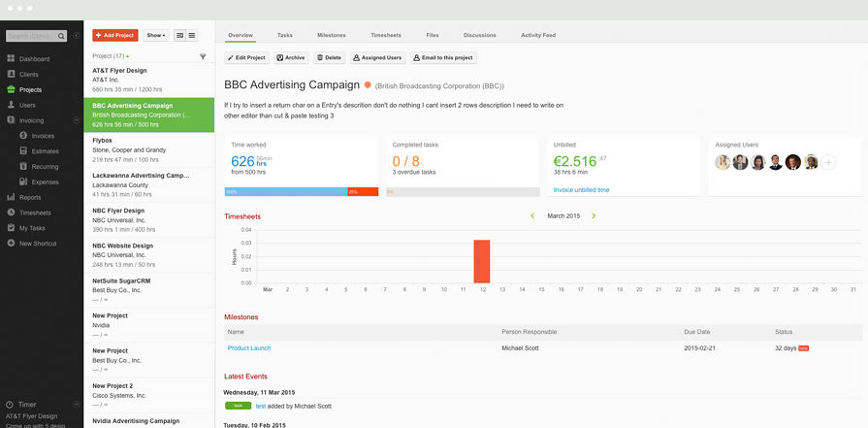Viewport: 868px width, 428px height.
Task: Switch to compact list view toggle
Action: 192,35
